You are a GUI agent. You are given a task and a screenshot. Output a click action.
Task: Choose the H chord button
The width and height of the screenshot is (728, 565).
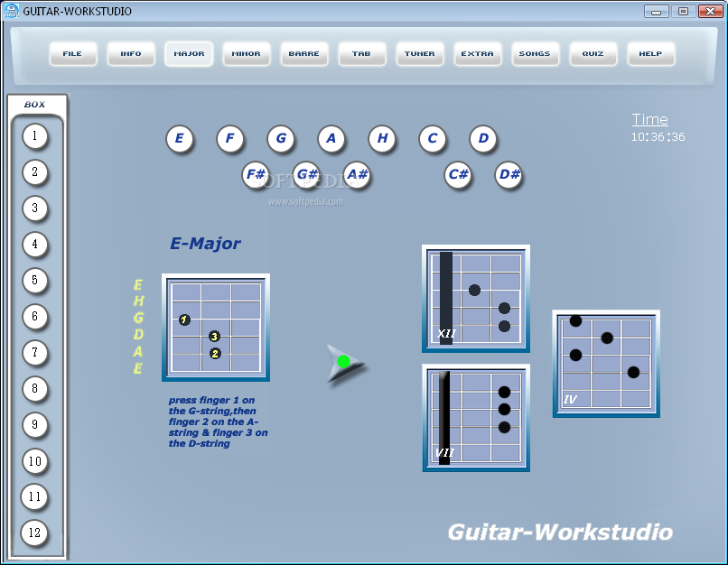(382, 139)
